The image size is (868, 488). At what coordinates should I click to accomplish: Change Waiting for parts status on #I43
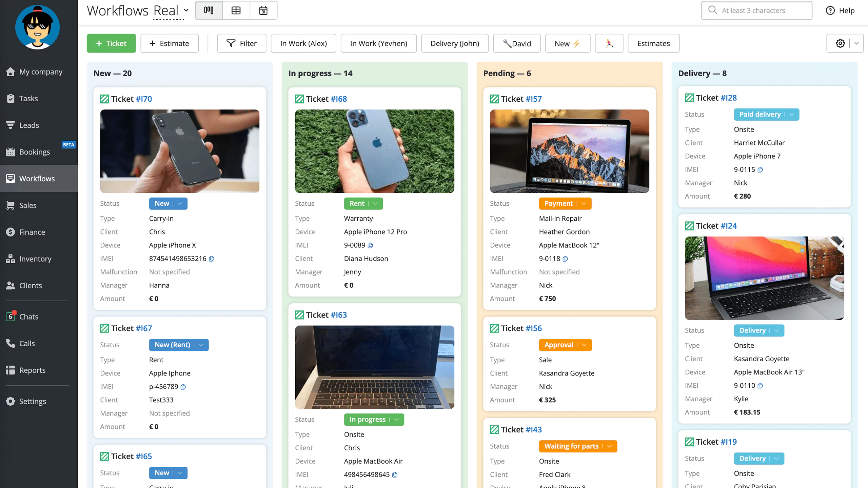(578, 446)
